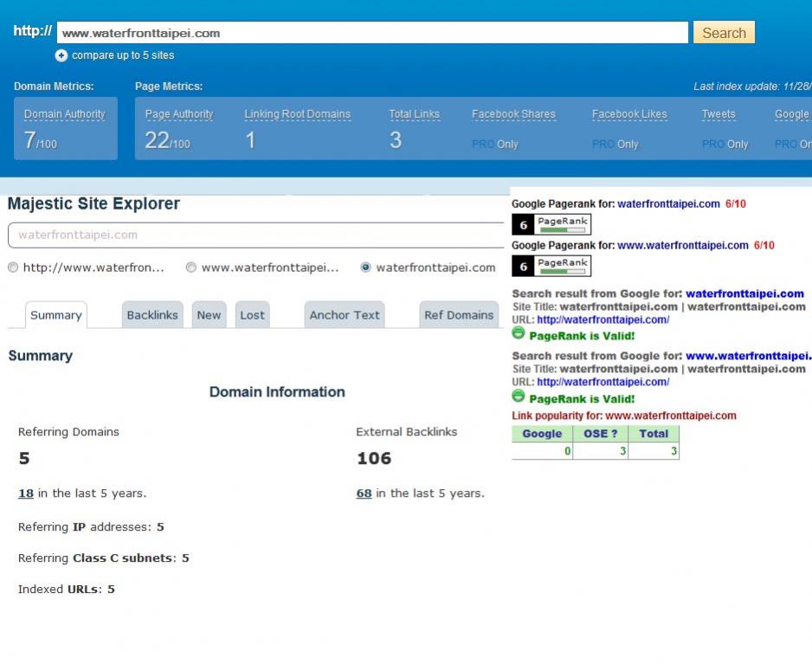Click the Page Authority metric label

179,114
